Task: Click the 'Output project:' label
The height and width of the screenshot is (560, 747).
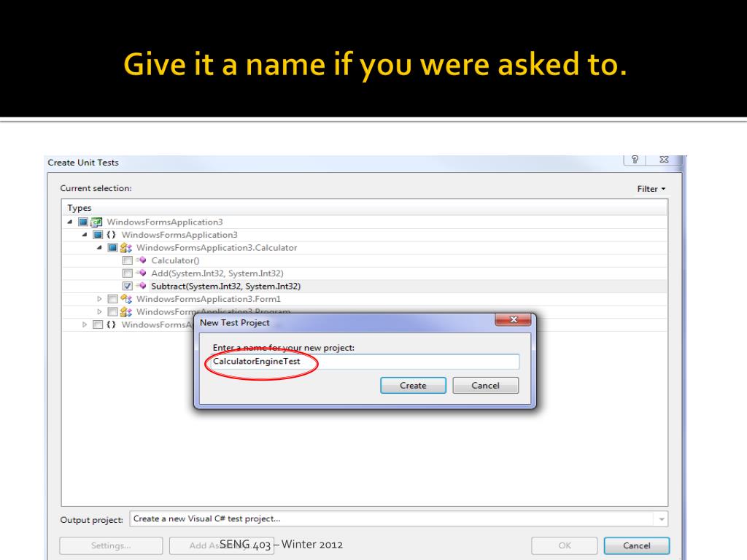Action: coord(91,519)
